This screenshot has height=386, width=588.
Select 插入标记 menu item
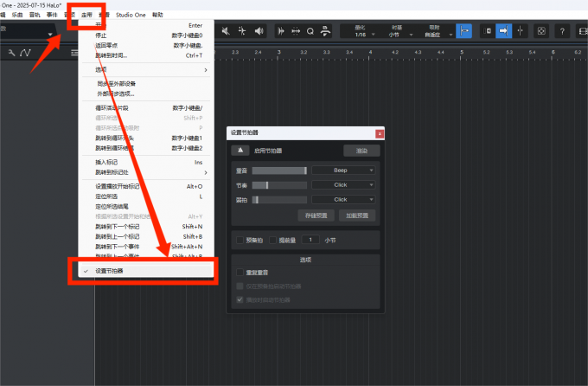click(146, 162)
